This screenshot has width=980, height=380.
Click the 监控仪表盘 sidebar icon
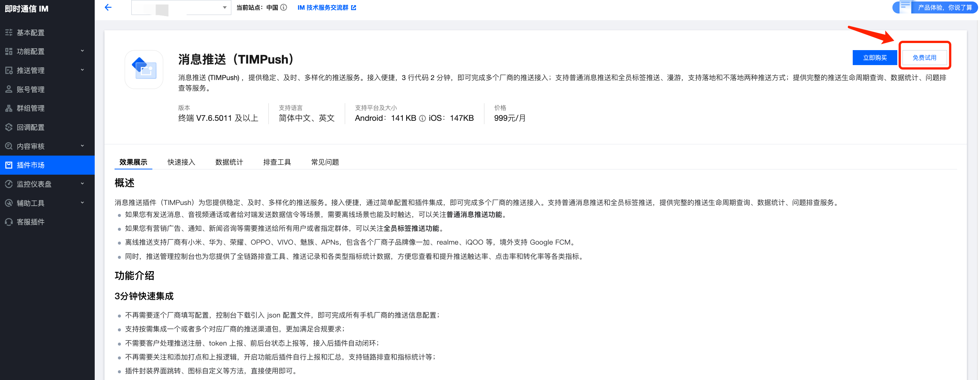(x=9, y=184)
